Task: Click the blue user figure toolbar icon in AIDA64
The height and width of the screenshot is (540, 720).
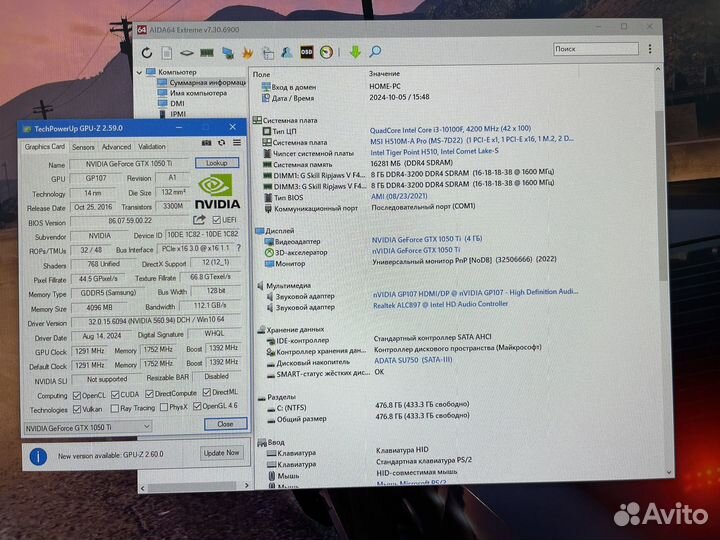Action: click(287, 52)
